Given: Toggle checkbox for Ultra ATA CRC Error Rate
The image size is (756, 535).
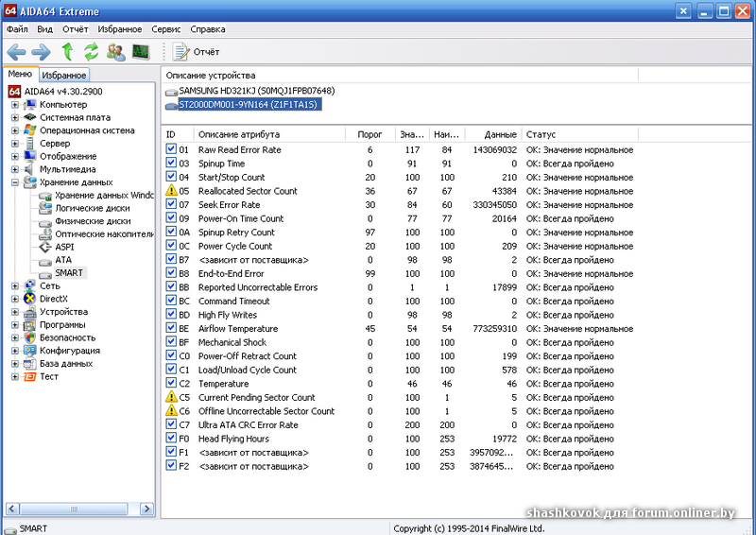Looking at the screenshot, I should (x=171, y=424).
